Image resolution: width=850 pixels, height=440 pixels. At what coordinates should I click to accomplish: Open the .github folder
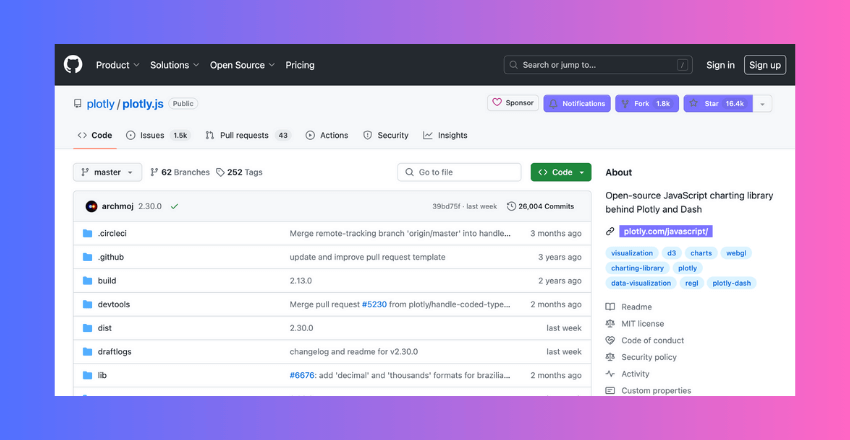pos(111,257)
